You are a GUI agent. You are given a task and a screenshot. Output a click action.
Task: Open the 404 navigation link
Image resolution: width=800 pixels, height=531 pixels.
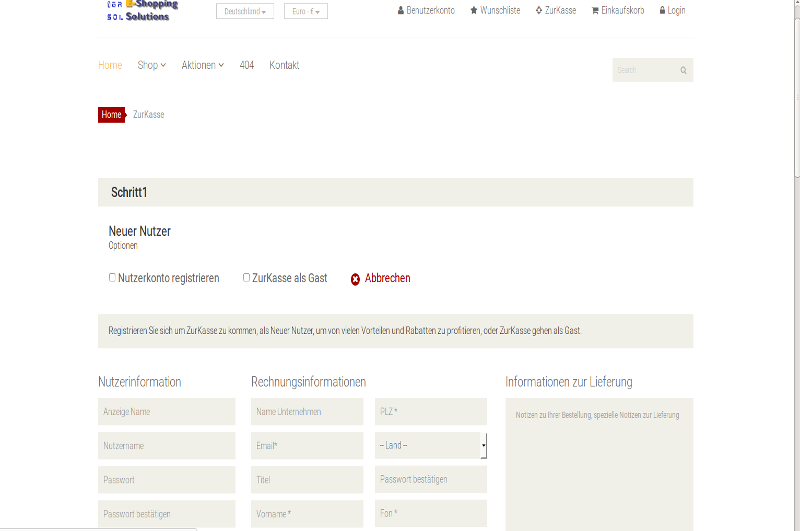coord(246,65)
